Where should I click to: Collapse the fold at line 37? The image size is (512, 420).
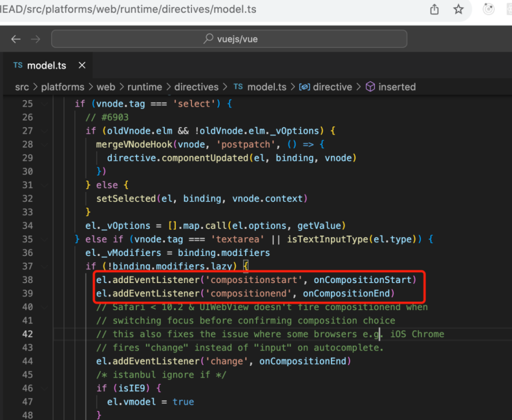44,266
